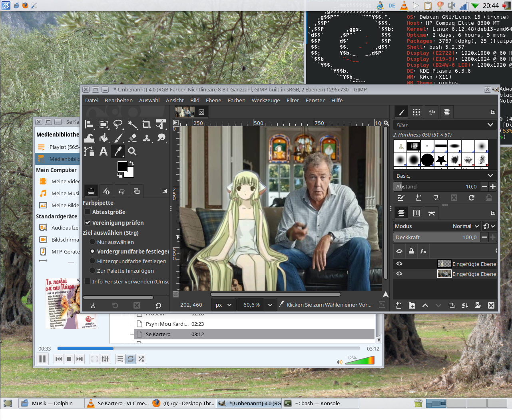The width and height of the screenshot is (512, 420).
Task: Select the Color Picker pipette tool
Action: pos(118,152)
